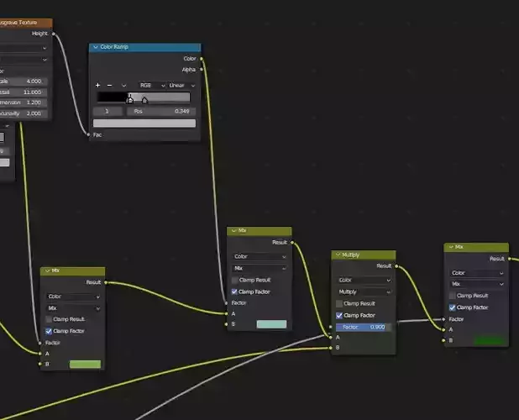
Task: Click B socket of rightmost Mix node
Action: tap(443, 340)
